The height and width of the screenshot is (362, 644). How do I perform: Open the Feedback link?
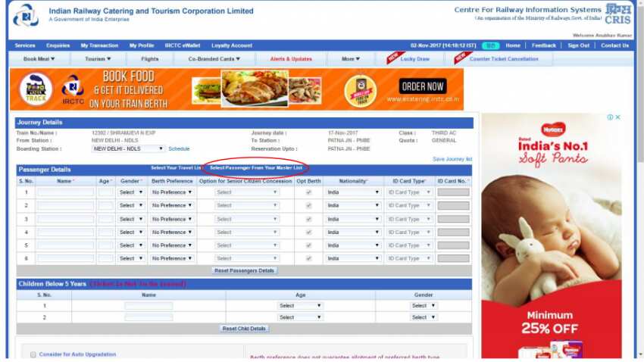point(544,45)
